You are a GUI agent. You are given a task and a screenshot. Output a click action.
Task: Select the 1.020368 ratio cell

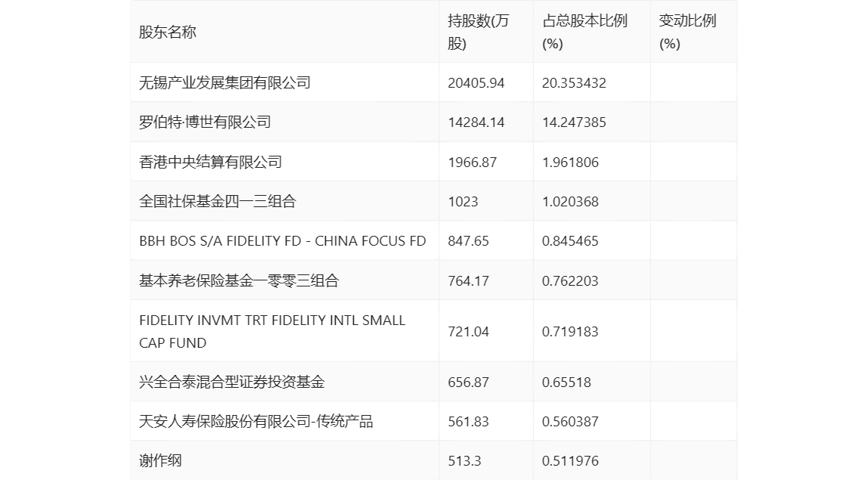pos(570,201)
